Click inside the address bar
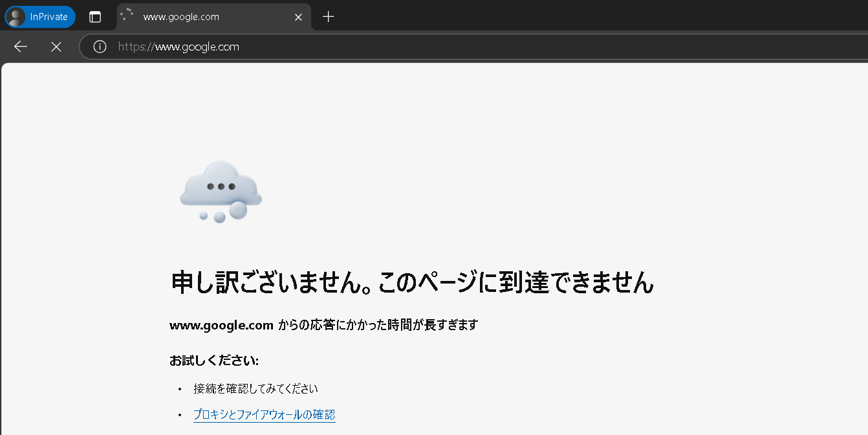868x435 pixels. click(388, 46)
